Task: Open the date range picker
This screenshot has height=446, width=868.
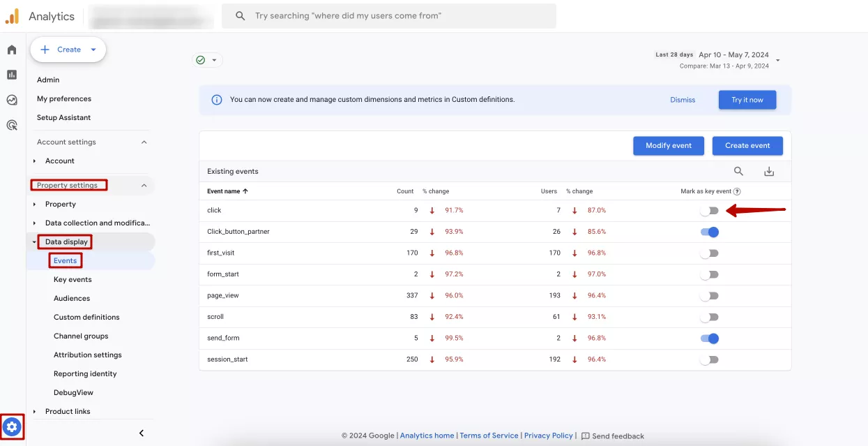Action: [x=718, y=59]
